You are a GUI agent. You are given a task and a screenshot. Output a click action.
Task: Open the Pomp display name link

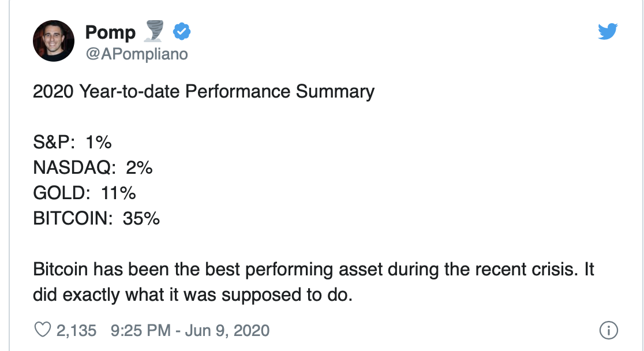coord(110,32)
